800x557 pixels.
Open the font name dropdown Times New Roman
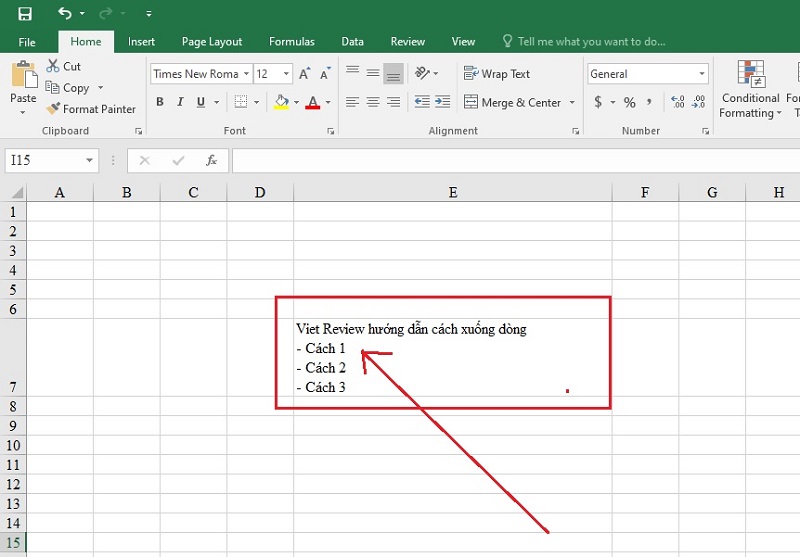coord(246,74)
